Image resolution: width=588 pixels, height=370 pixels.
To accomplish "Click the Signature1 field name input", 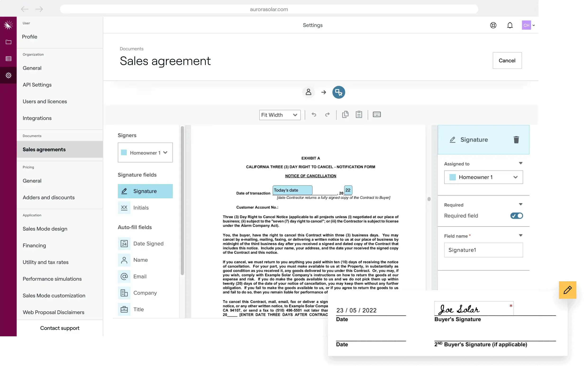I will tap(483, 250).
